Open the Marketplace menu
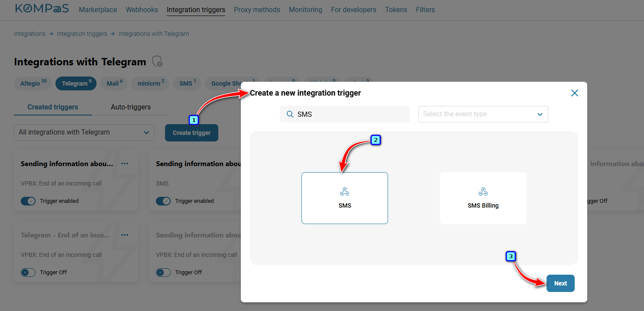Image resolution: width=644 pixels, height=311 pixels. pos(98,10)
